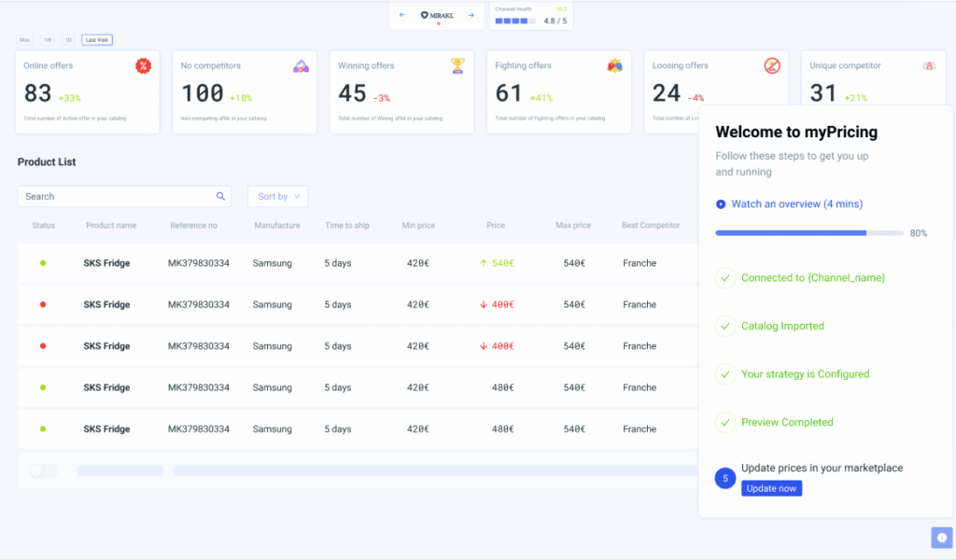Click the Reference no column header
Viewport: 956px width, 560px height.
coord(193,226)
